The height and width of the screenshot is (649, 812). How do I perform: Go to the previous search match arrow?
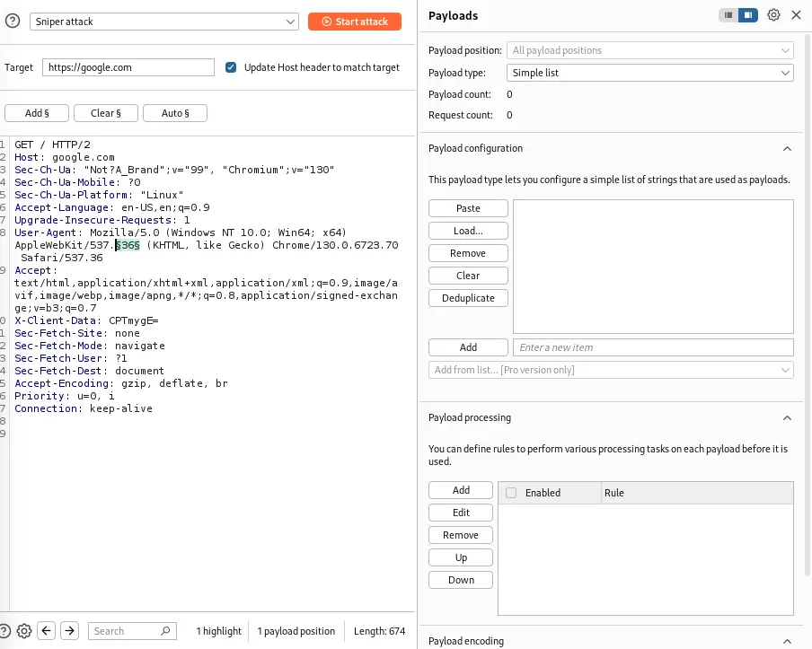(46, 631)
